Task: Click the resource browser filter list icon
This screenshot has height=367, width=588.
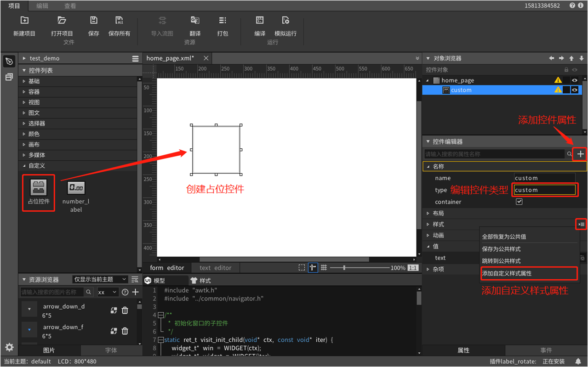Action: click(135, 279)
